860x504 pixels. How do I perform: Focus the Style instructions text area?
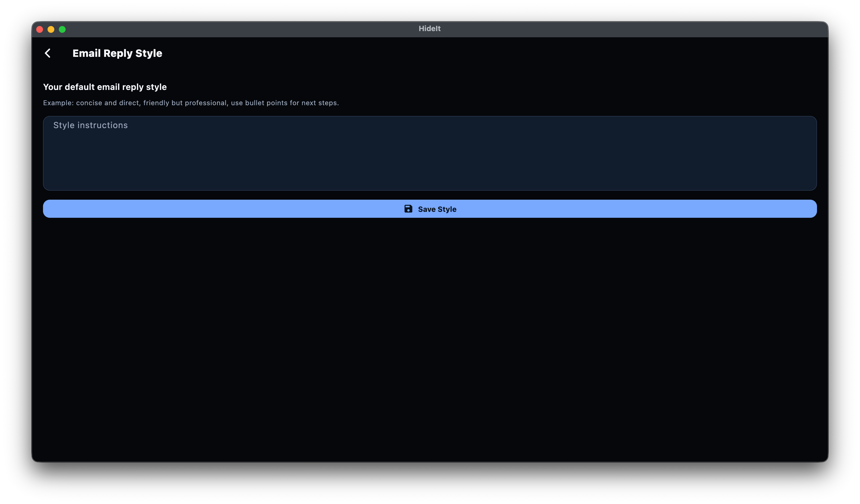point(430,153)
